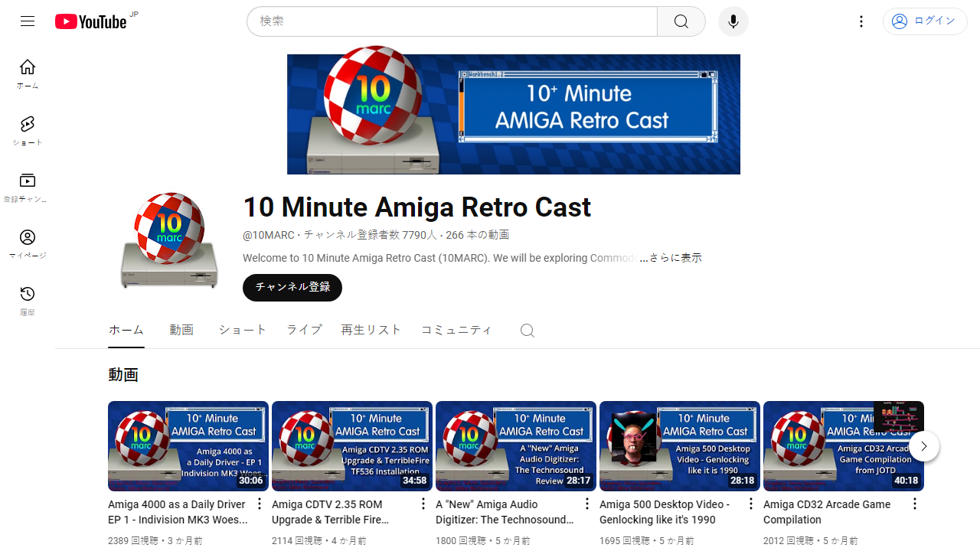Open Subscriptions in the sidebar

coord(28,187)
